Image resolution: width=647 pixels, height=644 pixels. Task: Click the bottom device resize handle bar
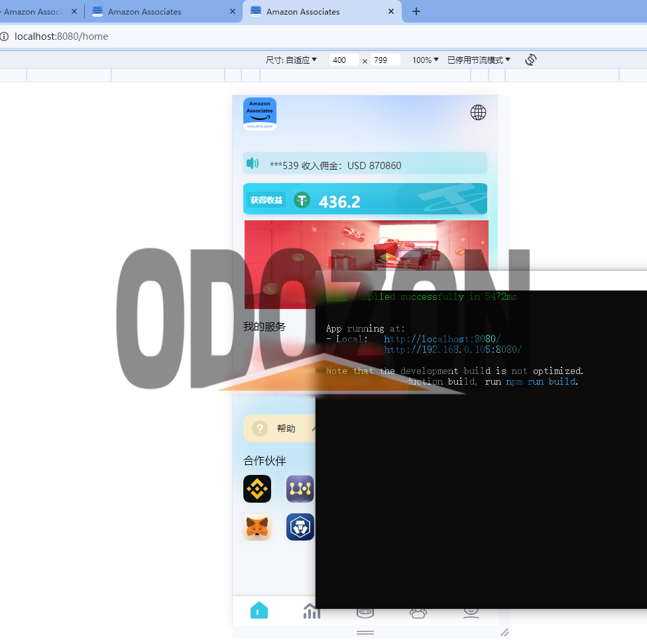click(365, 633)
